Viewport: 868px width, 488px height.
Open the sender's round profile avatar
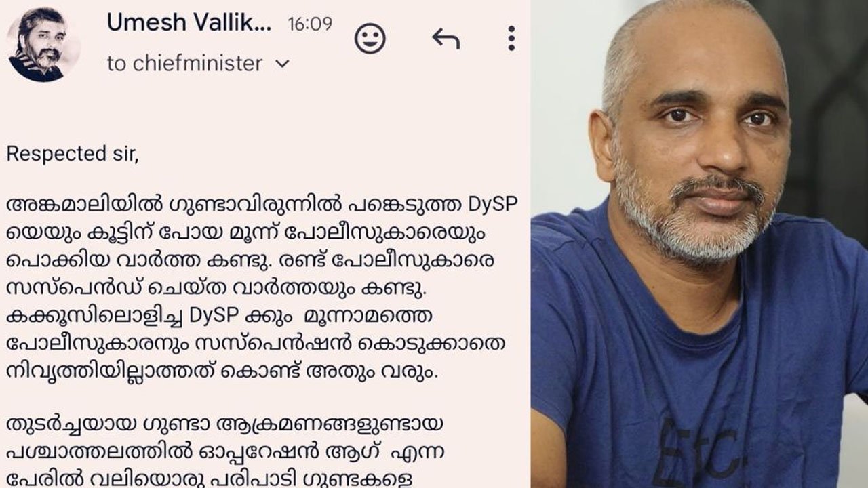(x=43, y=45)
